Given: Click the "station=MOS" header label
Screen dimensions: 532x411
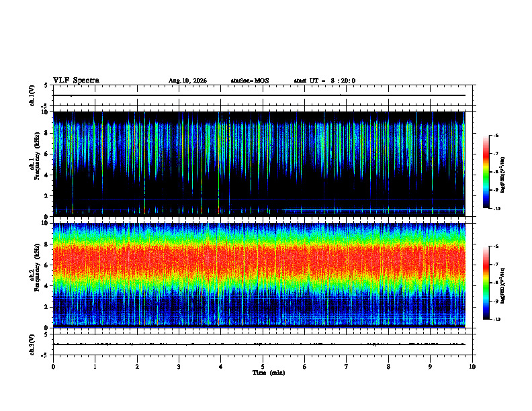Looking at the screenshot, I should click(x=250, y=81).
